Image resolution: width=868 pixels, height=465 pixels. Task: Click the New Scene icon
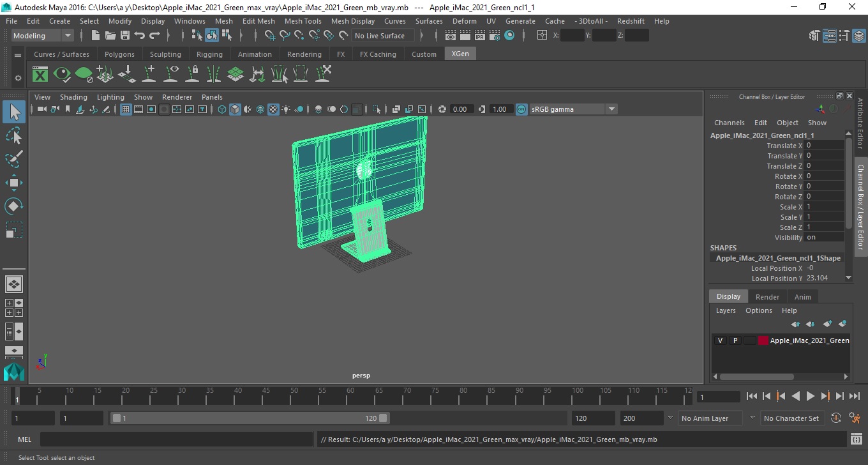tap(96, 36)
